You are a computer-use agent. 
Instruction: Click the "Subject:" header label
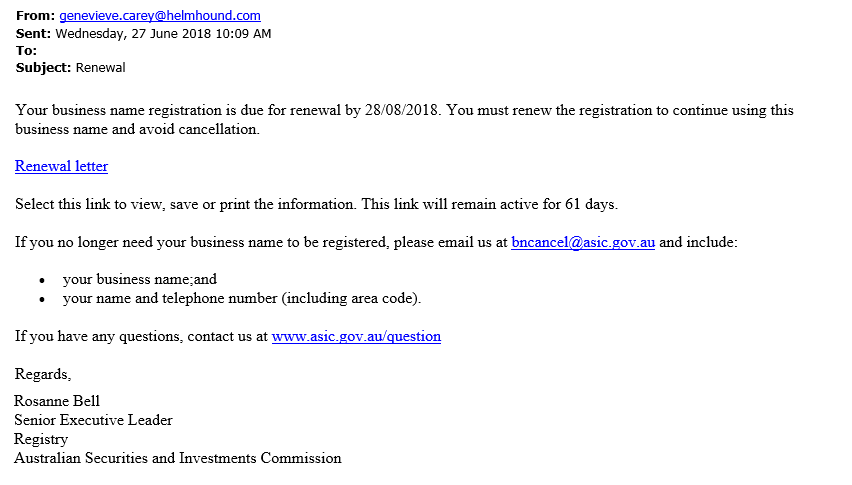[43, 68]
